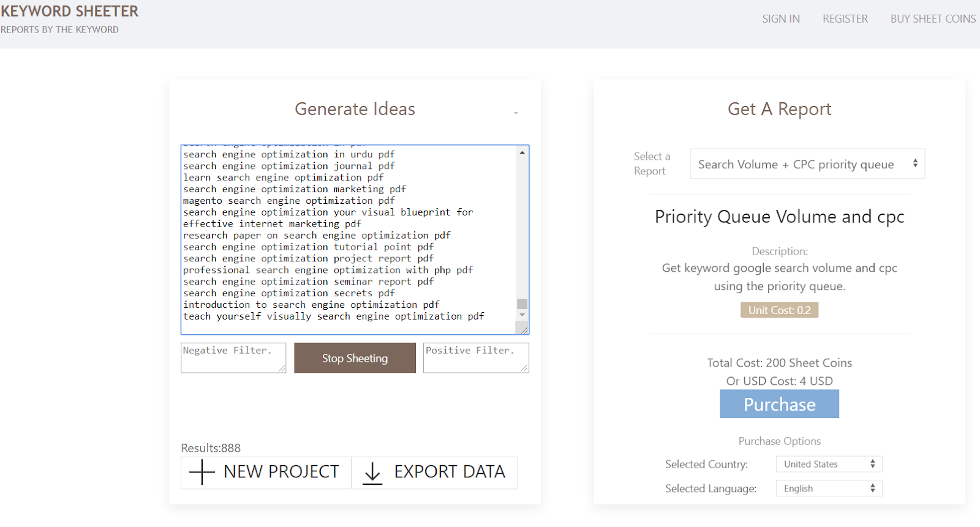Click 'effective internet marketing pdf' line
The width and height of the screenshot is (980, 527).
pyautogui.click(x=273, y=224)
